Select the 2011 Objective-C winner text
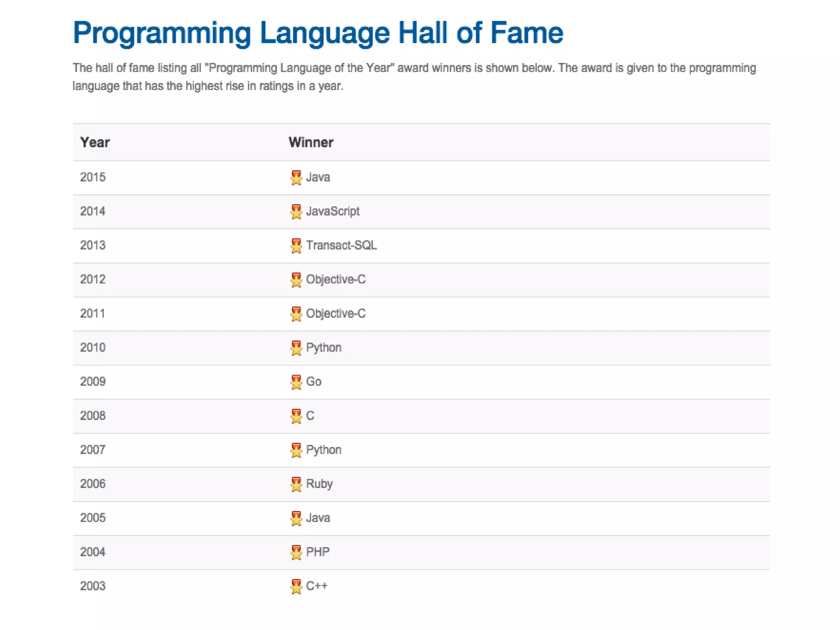 click(x=336, y=314)
